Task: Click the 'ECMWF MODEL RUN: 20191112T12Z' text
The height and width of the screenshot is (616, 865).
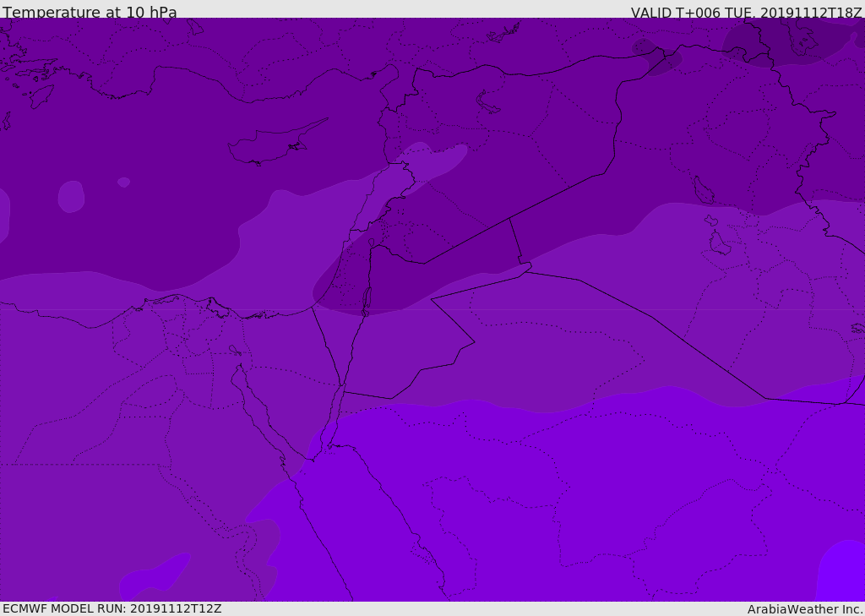Action: tap(112, 608)
